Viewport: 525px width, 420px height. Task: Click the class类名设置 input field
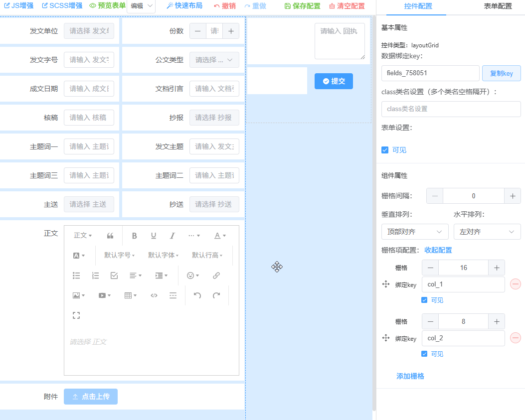tap(451, 109)
